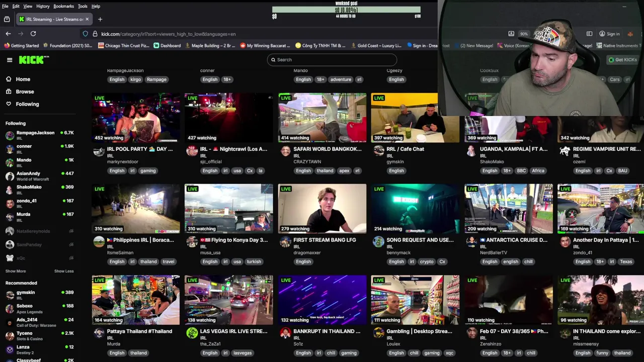
Task: Open the Kick hamburger menu icon
Action: click(10, 60)
